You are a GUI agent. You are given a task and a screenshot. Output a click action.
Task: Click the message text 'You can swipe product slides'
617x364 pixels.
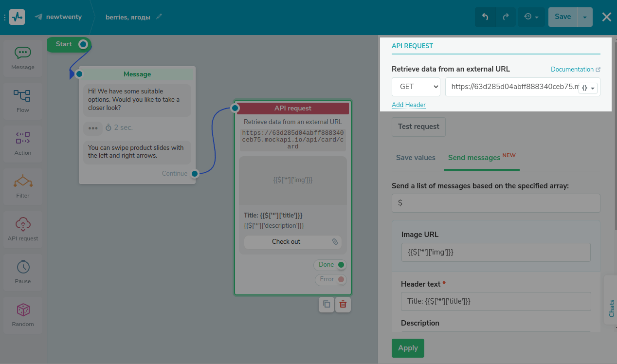point(136,152)
